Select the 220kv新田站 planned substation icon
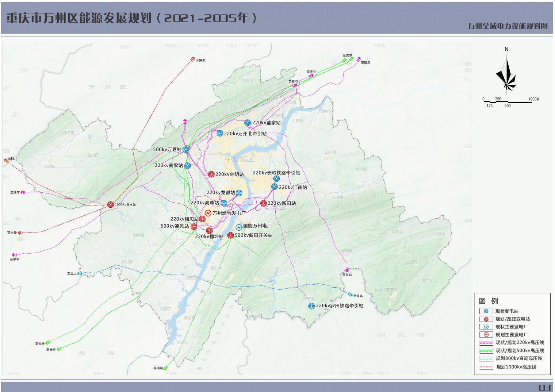Image resolution: width=555 pixels, height=392 pixels. pos(264,203)
